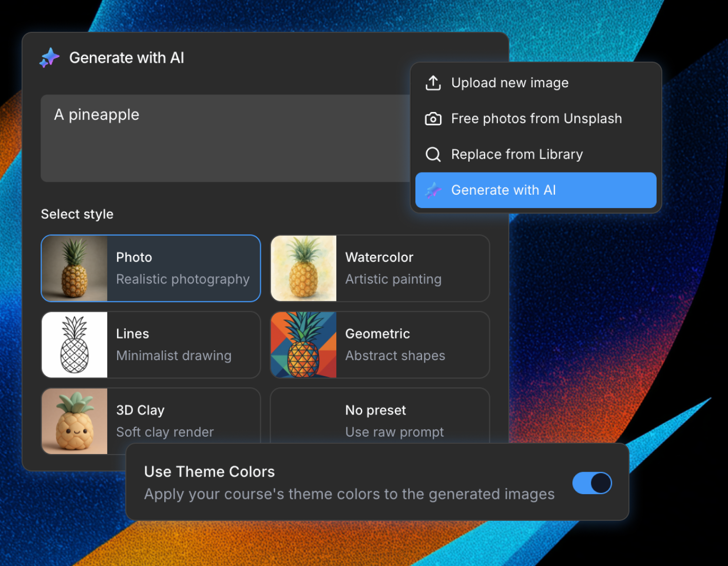Image resolution: width=728 pixels, height=566 pixels.
Task: Click the prompt field containing 'A pineapple'
Action: pyautogui.click(x=221, y=138)
